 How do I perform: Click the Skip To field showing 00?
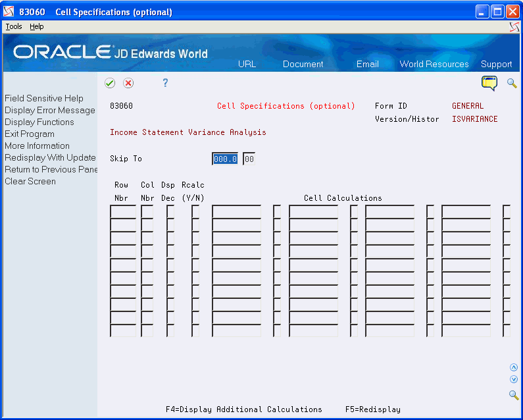(x=249, y=159)
